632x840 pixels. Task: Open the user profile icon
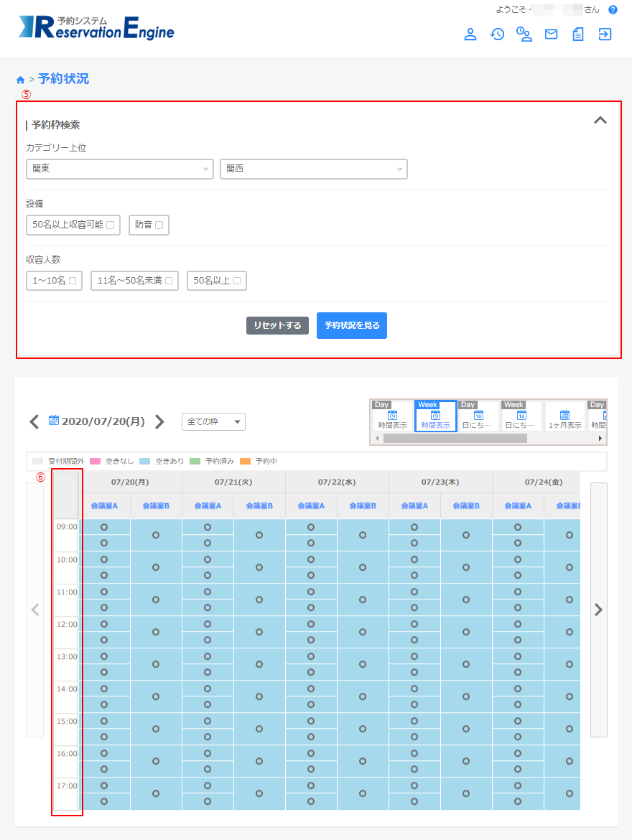pos(470,34)
